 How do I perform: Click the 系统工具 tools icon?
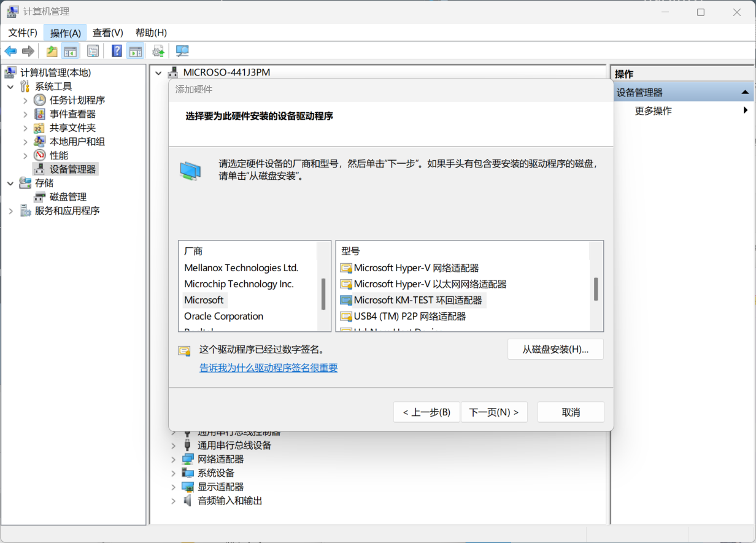pyautogui.click(x=25, y=87)
